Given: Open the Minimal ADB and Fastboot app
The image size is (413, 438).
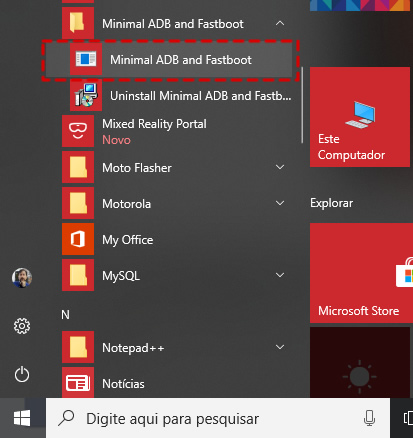Looking at the screenshot, I should (x=168, y=60).
